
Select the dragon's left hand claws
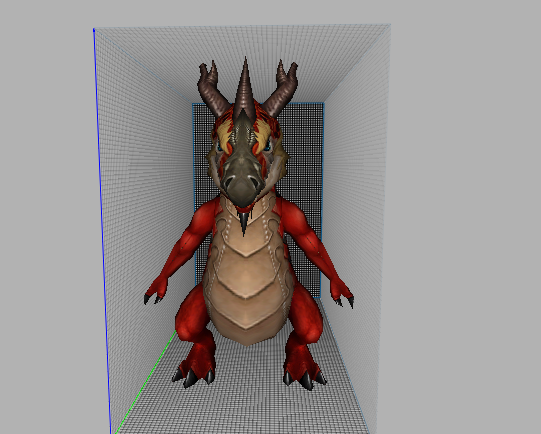click(x=153, y=298)
